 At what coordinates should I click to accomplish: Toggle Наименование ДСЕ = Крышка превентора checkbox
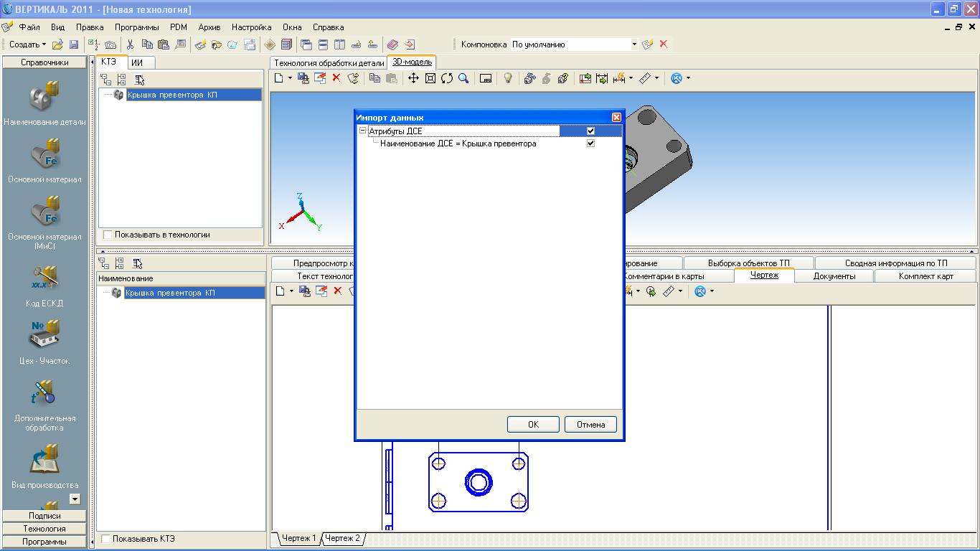coord(590,143)
